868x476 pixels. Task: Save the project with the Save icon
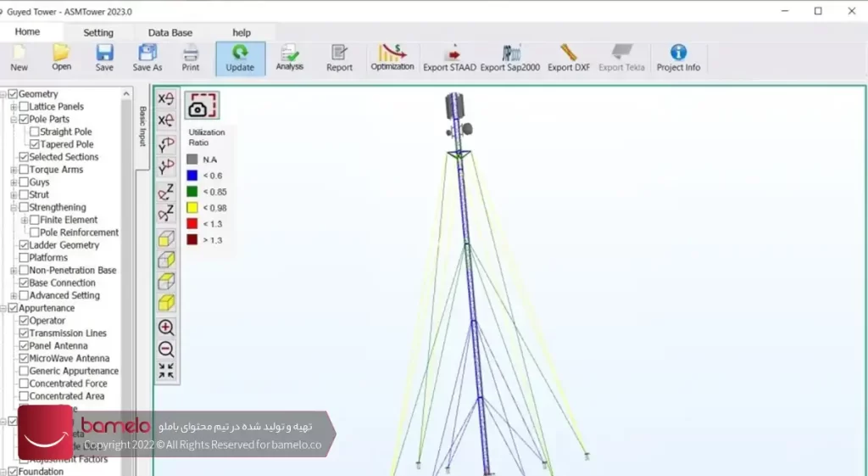click(x=104, y=58)
